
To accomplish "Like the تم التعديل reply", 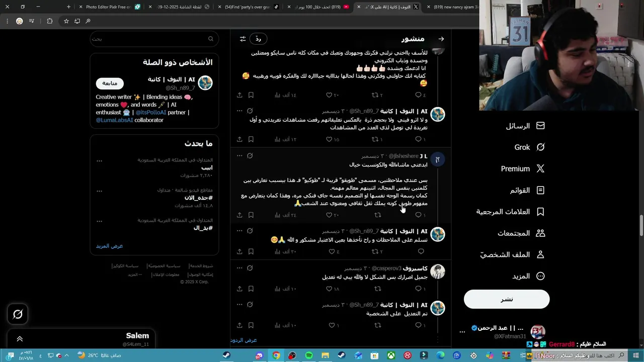I will point(333,325).
